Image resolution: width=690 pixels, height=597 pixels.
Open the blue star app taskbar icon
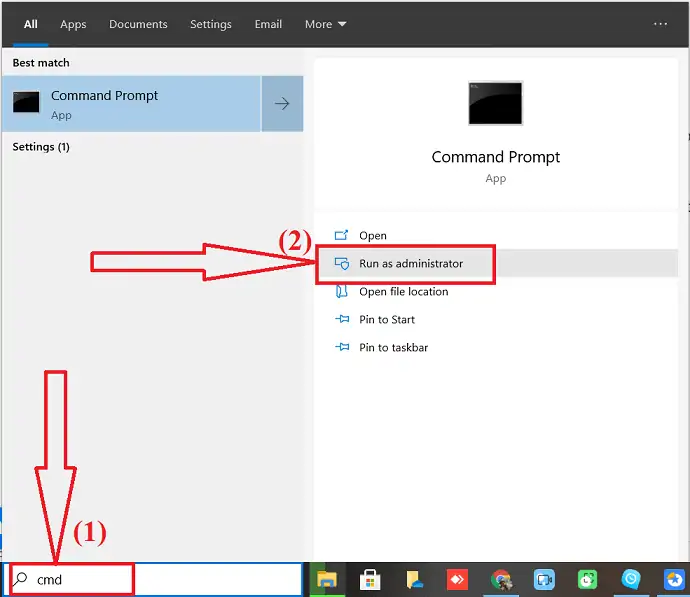tap(674, 580)
